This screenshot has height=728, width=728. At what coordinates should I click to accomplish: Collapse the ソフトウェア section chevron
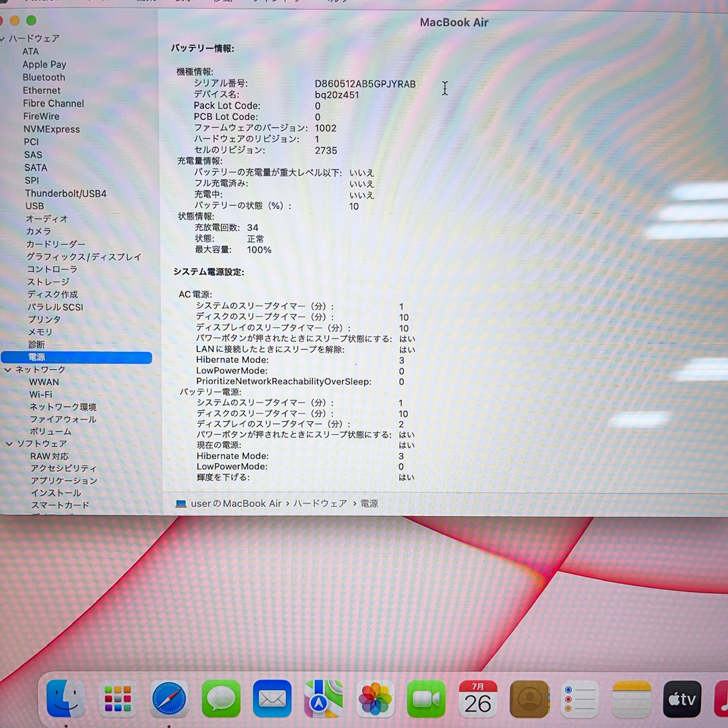pos(9,444)
